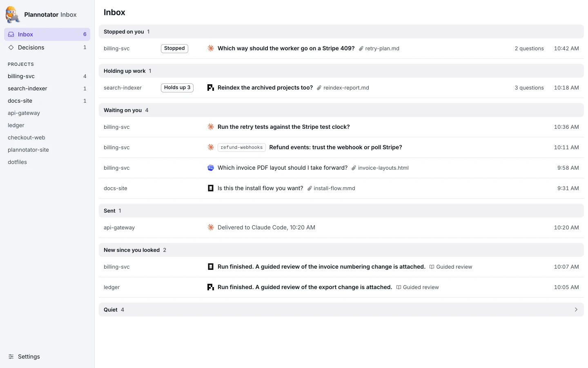Click the Inbox tray icon in sidebar

pyautogui.click(x=11, y=34)
